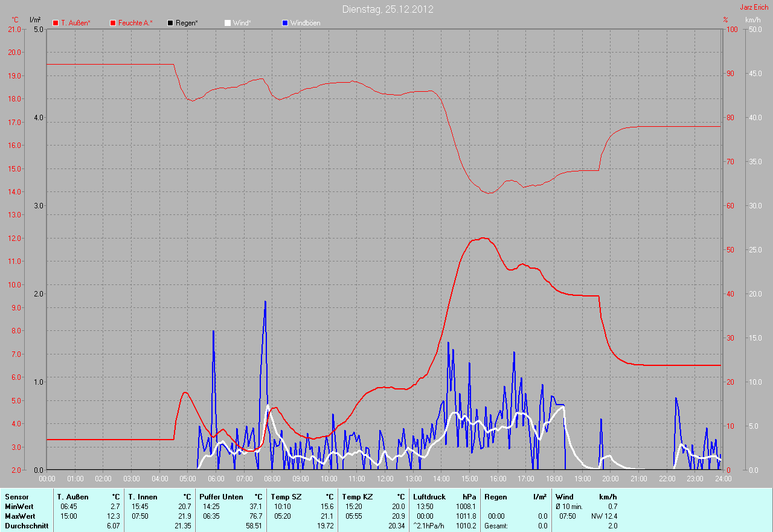The height and width of the screenshot is (532, 773).
Task: Select the 'Gesamt:' rain total label
Action: click(496, 526)
